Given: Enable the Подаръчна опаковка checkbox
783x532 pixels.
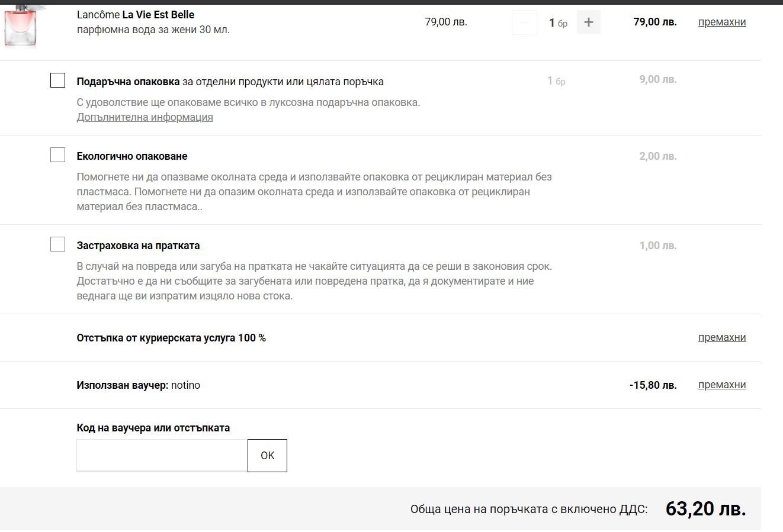Looking at the screenshot, I should (x=58, y=80).
